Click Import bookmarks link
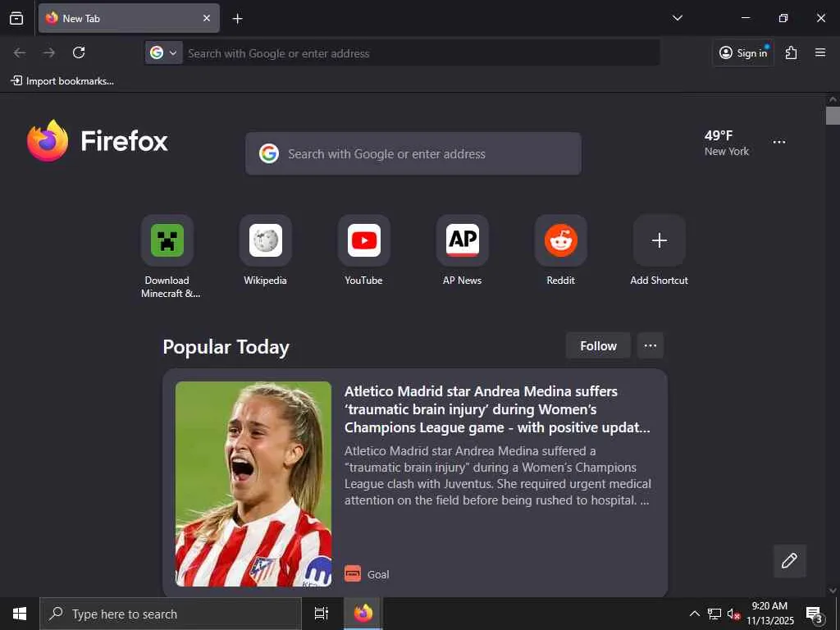 pos(62,81)
